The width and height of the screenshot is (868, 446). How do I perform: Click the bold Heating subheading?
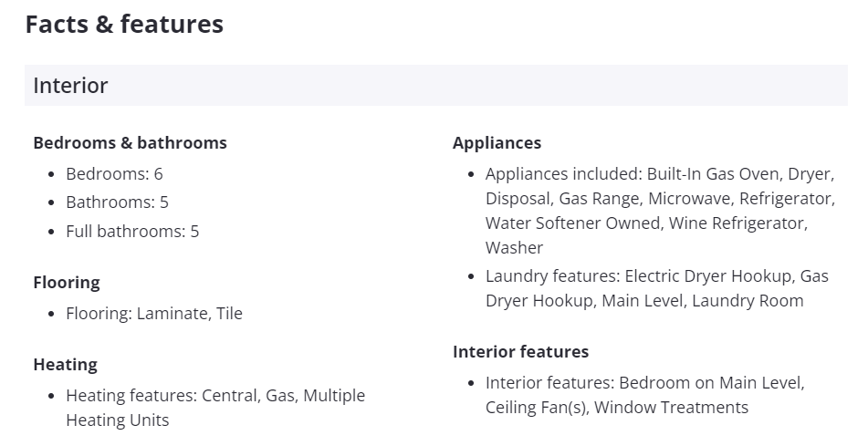click(65, 365)
